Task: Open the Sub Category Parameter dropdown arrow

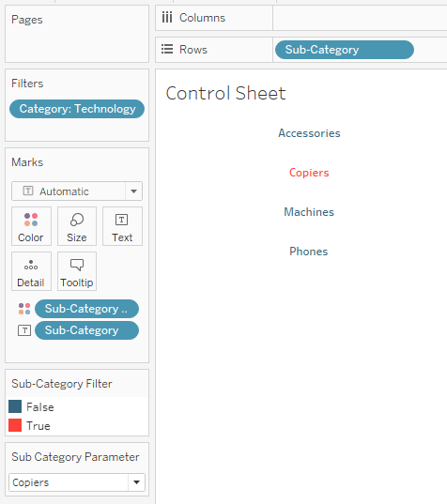Action: [x=136, y=482]
